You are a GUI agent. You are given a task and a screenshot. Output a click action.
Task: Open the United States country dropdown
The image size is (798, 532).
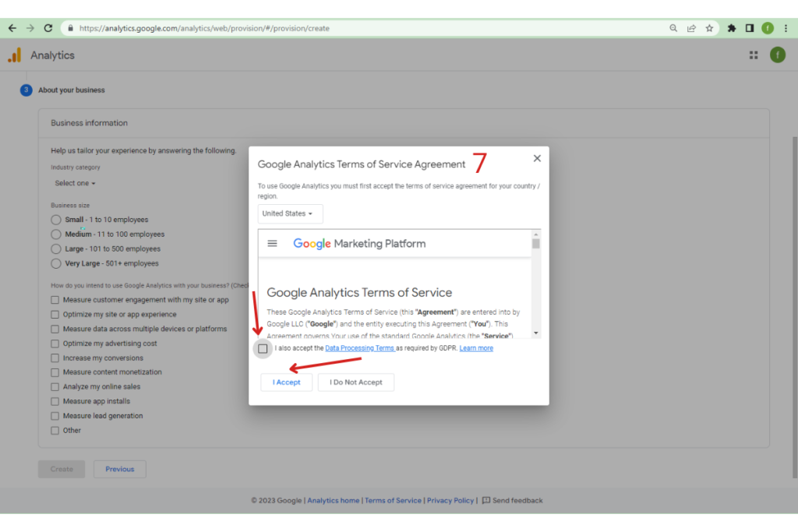290,213
